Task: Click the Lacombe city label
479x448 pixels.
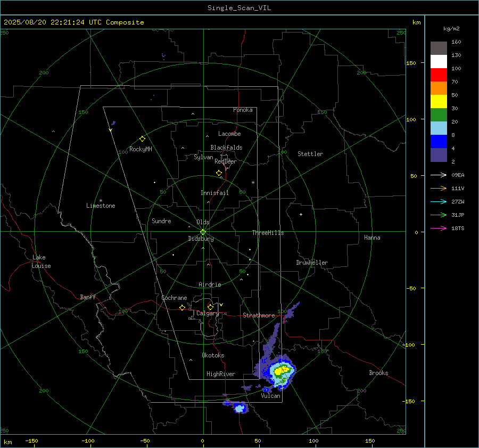Action: 229,134
